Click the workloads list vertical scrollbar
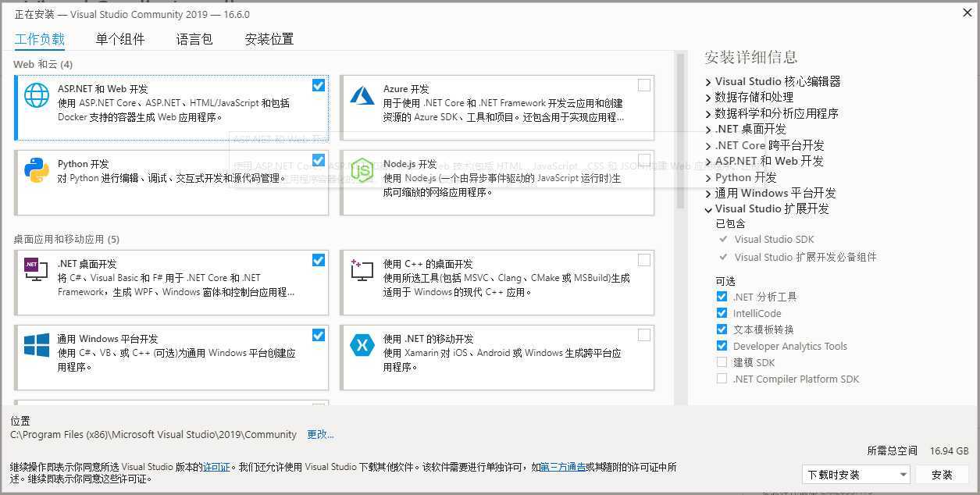Screen dimensions: 980x495 [680, 131]
